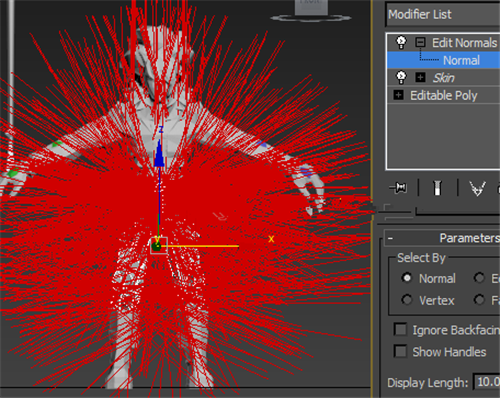Select the Normal sub-object level
The width and height of the screenshot is (500, 398).
point(461,60)
